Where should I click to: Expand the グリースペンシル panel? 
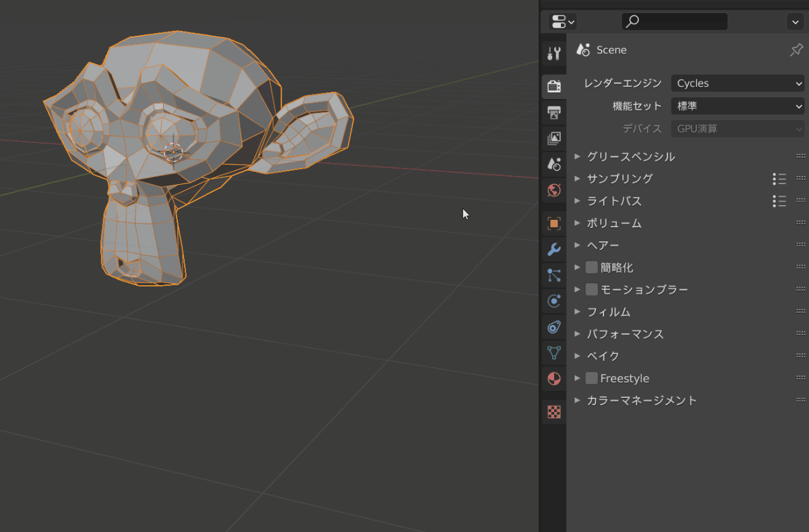coord(577,156)
